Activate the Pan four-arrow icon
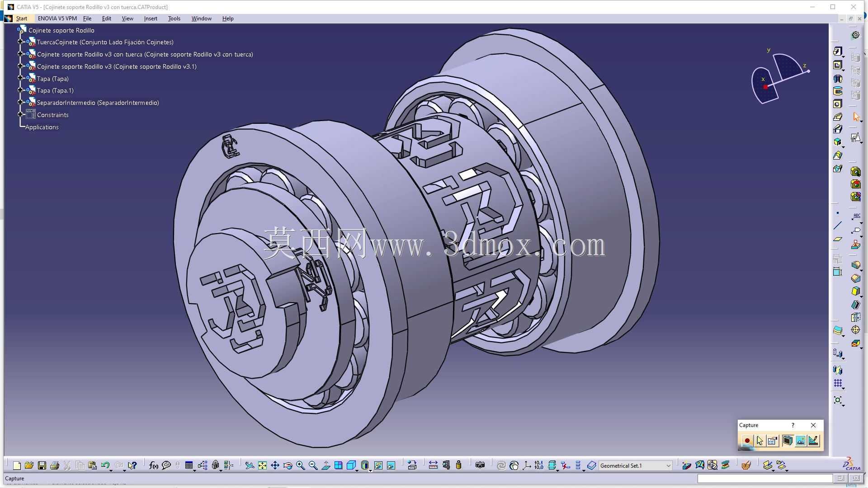 coord(275,465)
